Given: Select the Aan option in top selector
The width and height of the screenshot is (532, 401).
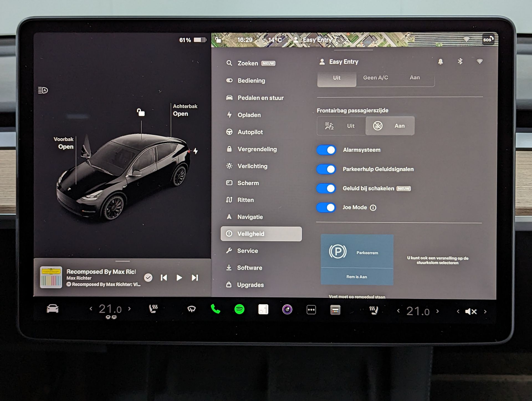Looking at the screenshot, I should (415, 78).
